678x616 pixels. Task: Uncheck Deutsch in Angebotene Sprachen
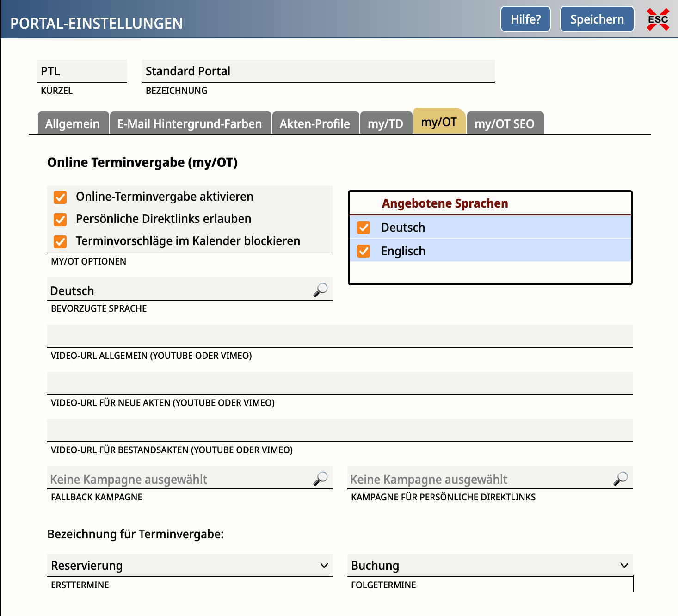(364, 228)
